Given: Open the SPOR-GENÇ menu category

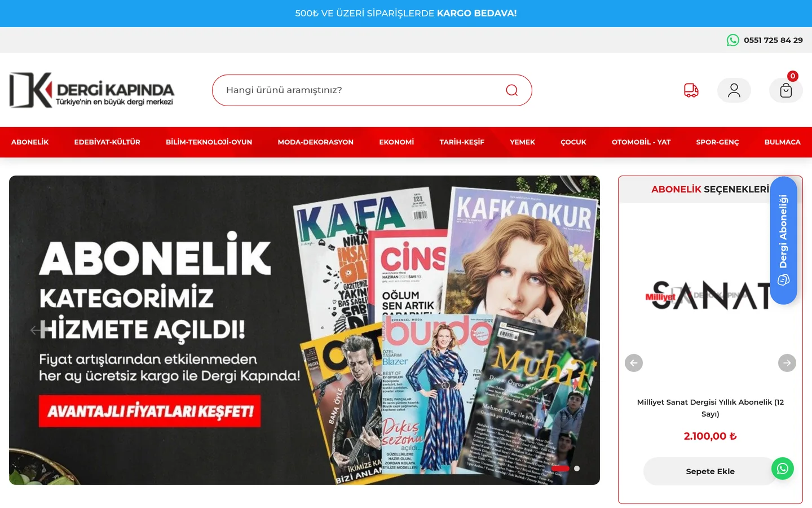Looking at the screenshot, I should [x=717, y=142].
